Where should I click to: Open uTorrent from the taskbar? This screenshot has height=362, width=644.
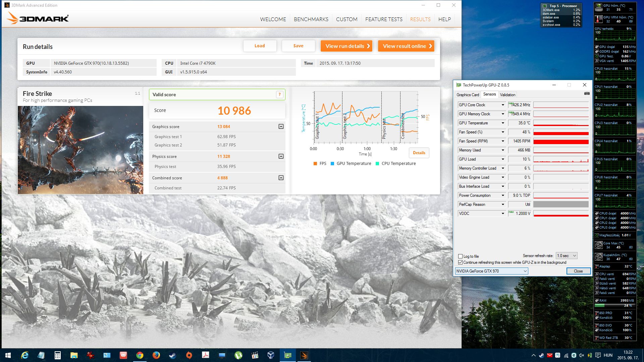(x=238, y=355)
